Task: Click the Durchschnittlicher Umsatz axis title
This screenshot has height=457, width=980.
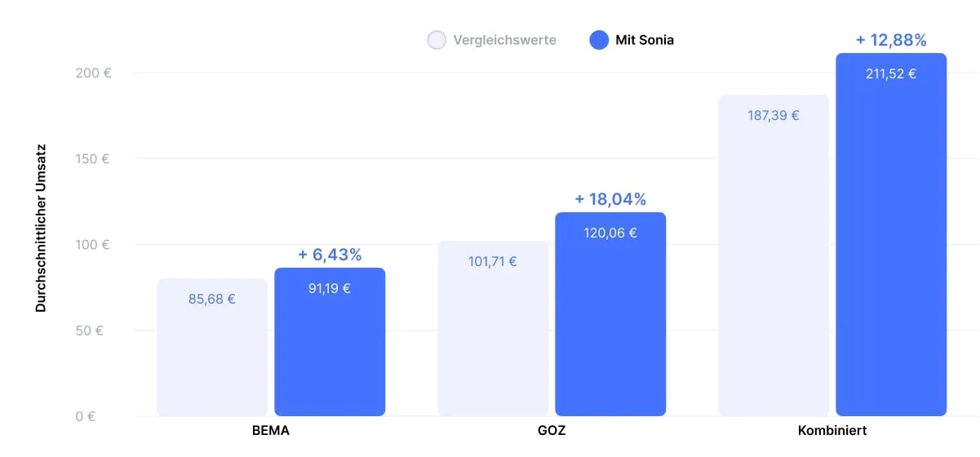Action: coord(41,228)
